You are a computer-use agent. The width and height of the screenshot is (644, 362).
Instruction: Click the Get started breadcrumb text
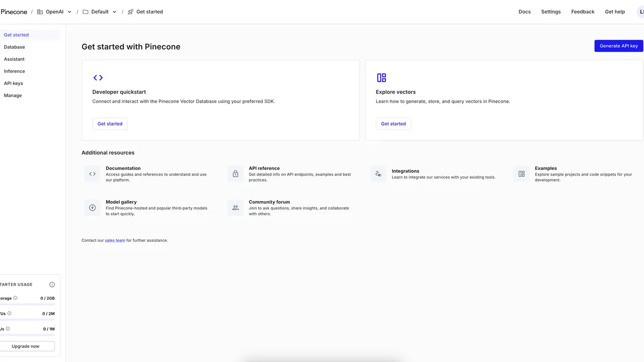[x=149, y=12]
